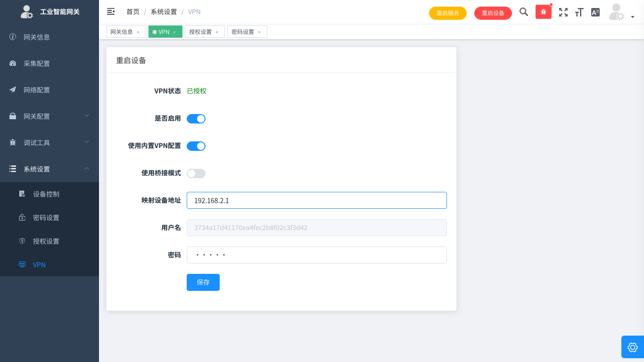Collapse sidebar with hamburger icon
This screenshot has width=644, height=362.
coord(111,11)
